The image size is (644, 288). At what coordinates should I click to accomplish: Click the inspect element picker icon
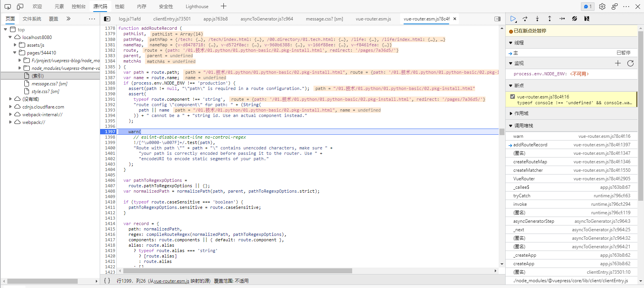tap(8, 7)
